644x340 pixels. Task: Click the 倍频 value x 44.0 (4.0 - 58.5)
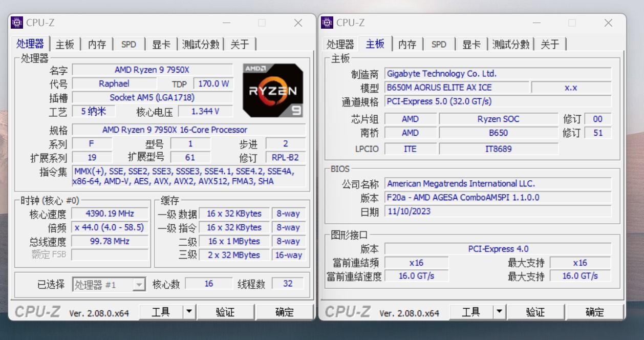110,227
